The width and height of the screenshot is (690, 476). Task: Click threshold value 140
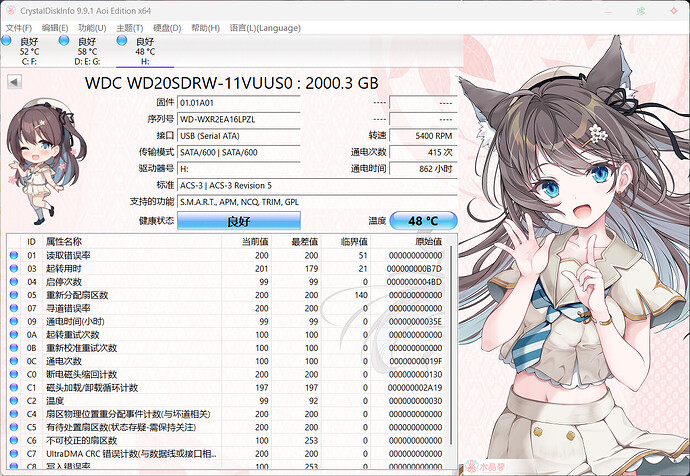coord(361,295)
